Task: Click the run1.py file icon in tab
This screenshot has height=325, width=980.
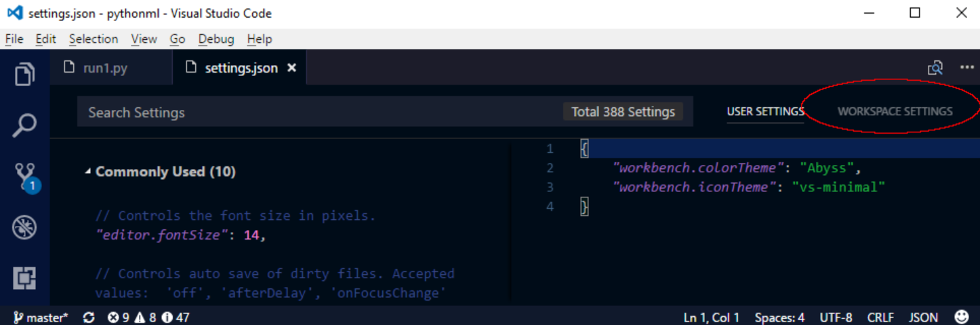Action: pos(68,68)
